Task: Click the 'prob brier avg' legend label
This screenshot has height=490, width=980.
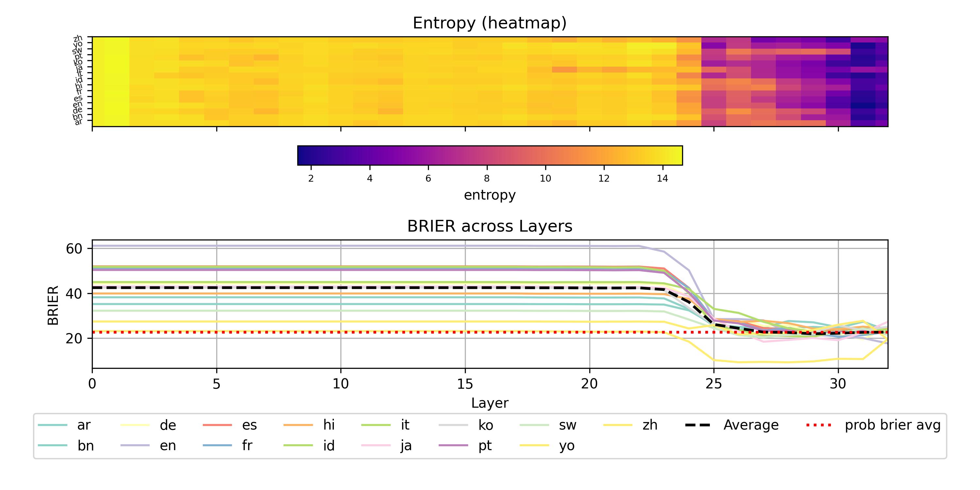Action: pos(892,425)
